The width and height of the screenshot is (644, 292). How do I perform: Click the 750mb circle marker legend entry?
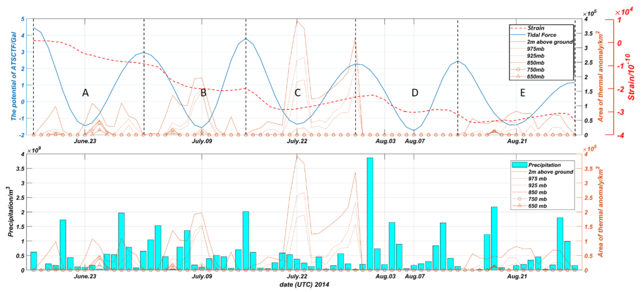click(535, 70)
